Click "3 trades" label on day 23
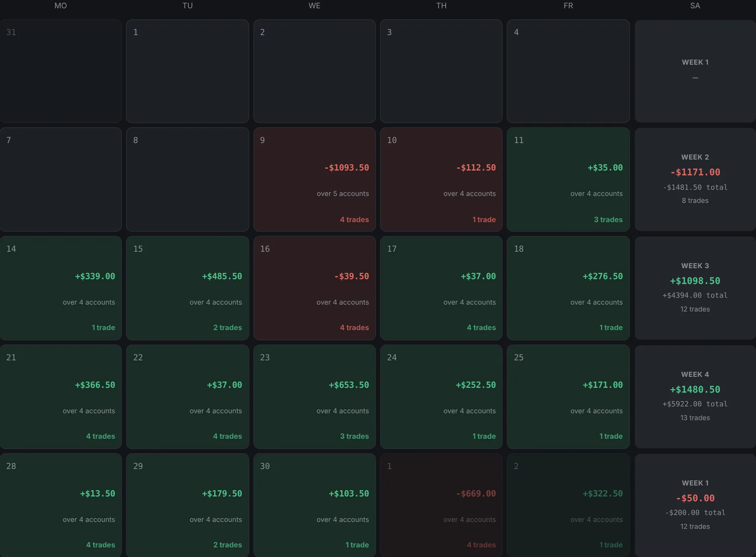This screenshot has height=557, width=756. [354, 436]
